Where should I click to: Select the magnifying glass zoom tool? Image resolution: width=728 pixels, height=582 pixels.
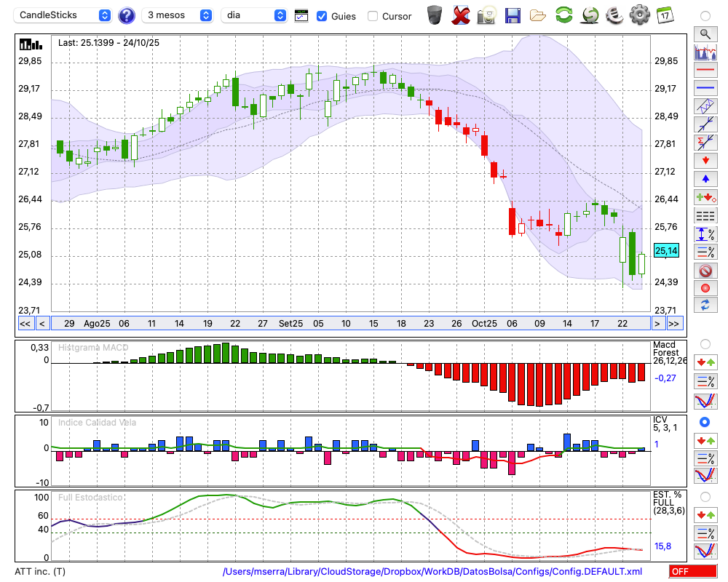point(705,34)
